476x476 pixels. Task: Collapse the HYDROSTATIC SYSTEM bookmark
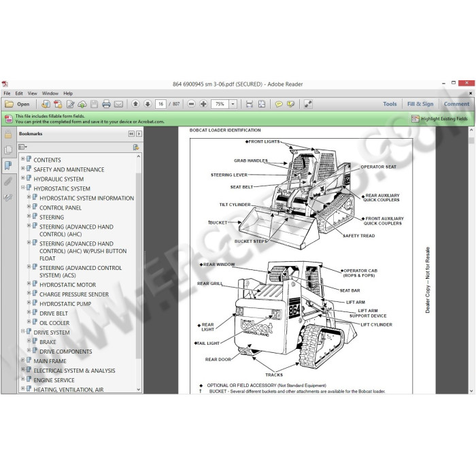click(22, 188)
